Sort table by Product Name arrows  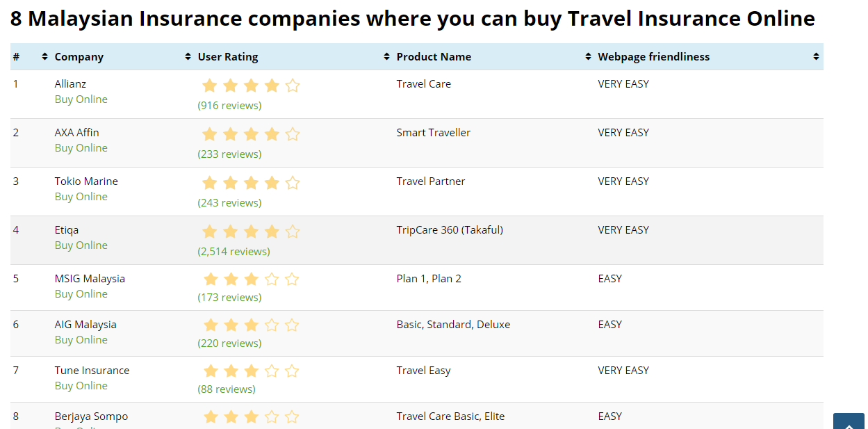[588, 57]
